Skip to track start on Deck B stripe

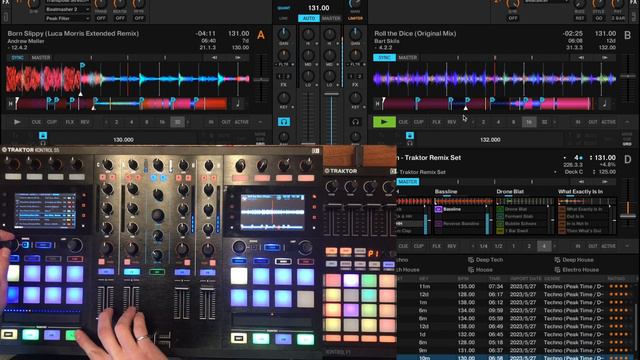(x=378, y=104)
